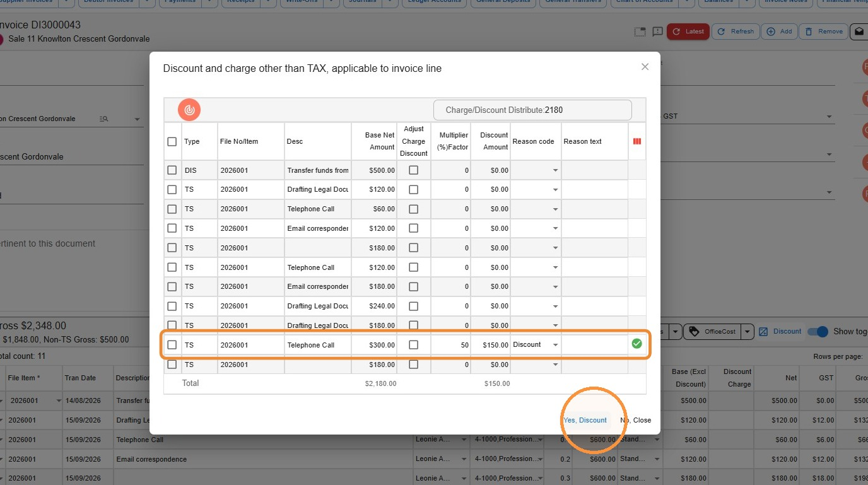This screenshot has height=485, width=868.
Task: Click the Refresh button
Action: point(736,32)
